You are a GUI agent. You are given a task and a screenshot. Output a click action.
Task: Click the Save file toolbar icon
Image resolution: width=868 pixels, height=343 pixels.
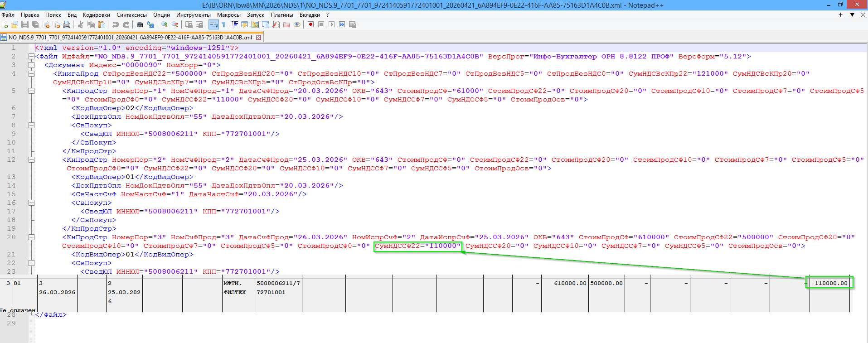pyautogui.click(x=25, y=24)
